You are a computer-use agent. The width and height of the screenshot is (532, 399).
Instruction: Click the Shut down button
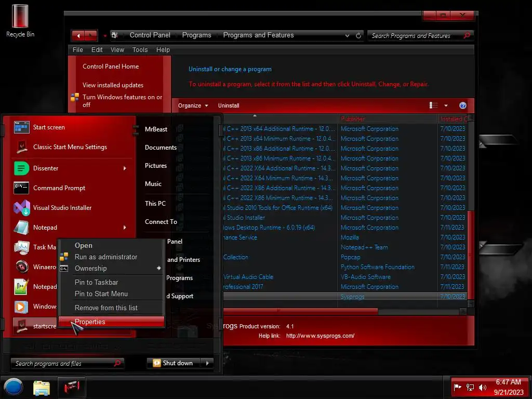point(174,363)
